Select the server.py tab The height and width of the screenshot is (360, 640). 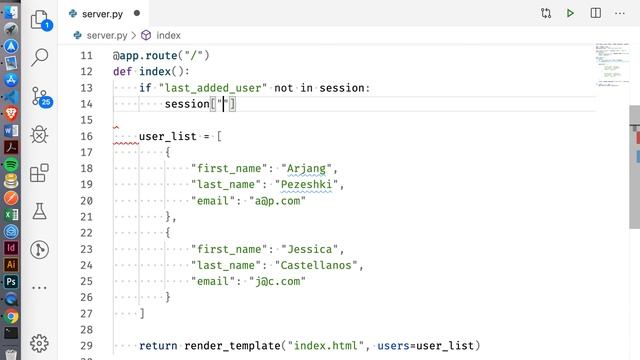pyautogui.click(x=104, y=14)
